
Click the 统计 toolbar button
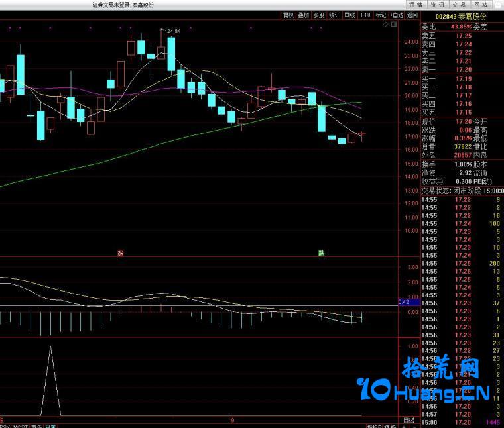pos(334,15)
